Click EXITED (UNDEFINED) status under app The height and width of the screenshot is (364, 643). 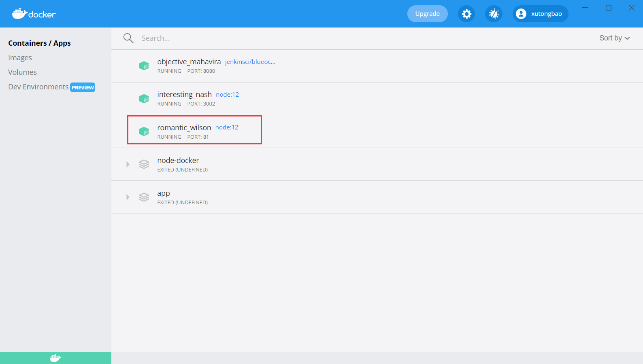click(183, 203)
